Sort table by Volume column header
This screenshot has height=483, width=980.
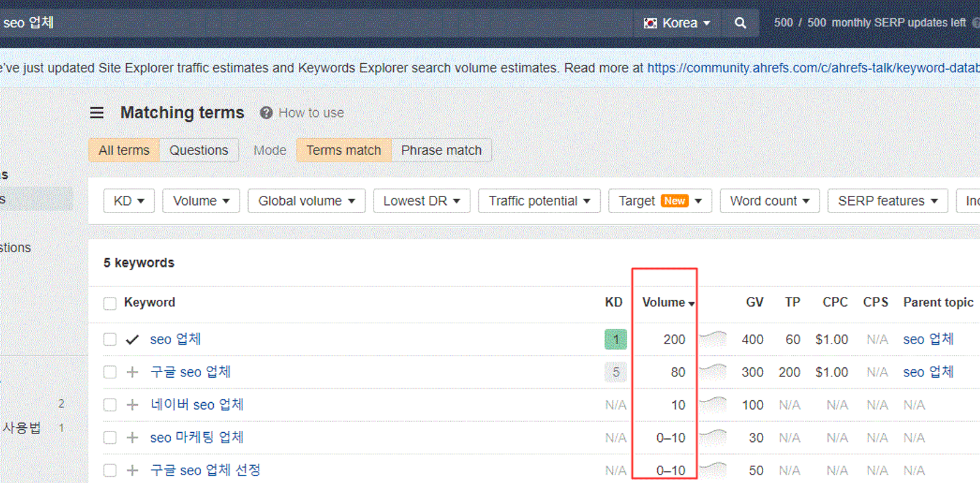pos(668,302)
